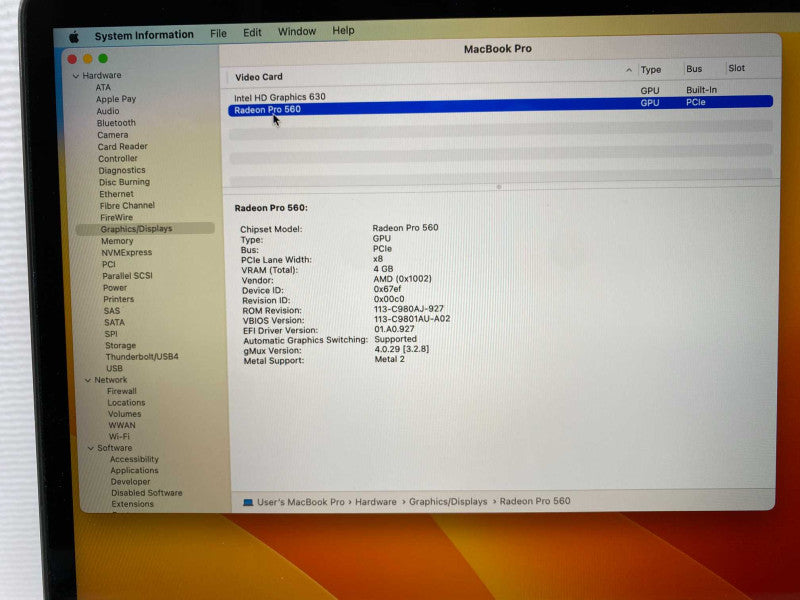Click the VRAM value 4 GB

click(x=383, y=269)
